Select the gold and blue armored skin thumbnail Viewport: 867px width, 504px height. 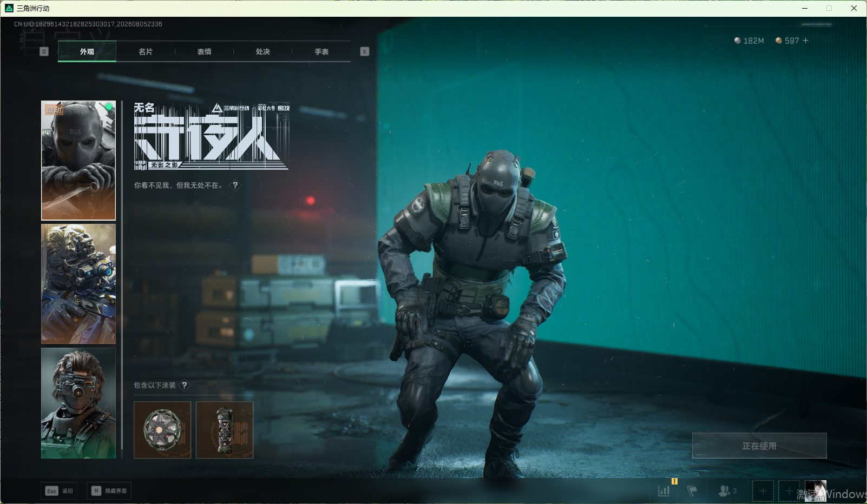click(78, 284)
